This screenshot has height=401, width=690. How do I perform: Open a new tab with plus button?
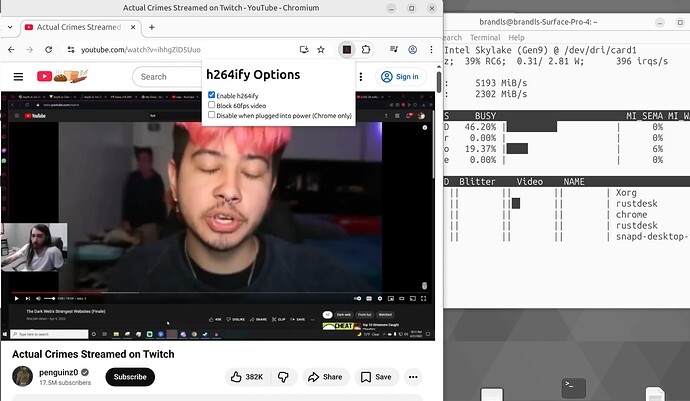point(152,27)
